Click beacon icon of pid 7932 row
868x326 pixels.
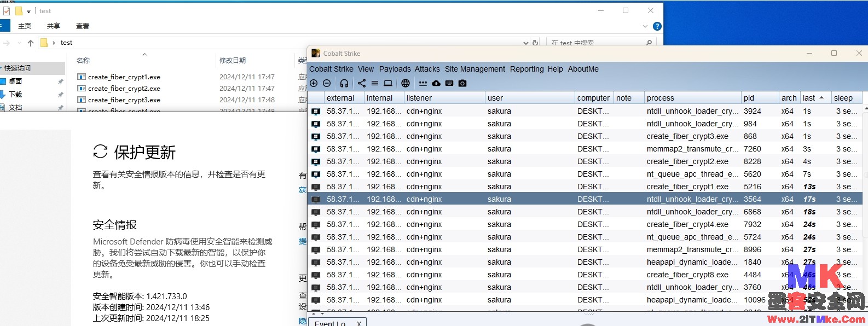[316, 224]
